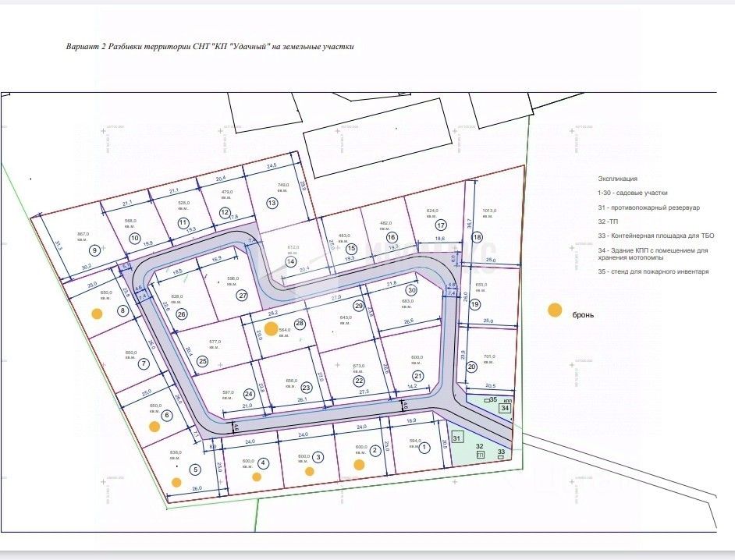
Task: Click the circled plot number 26
Action: pos(182,314)
